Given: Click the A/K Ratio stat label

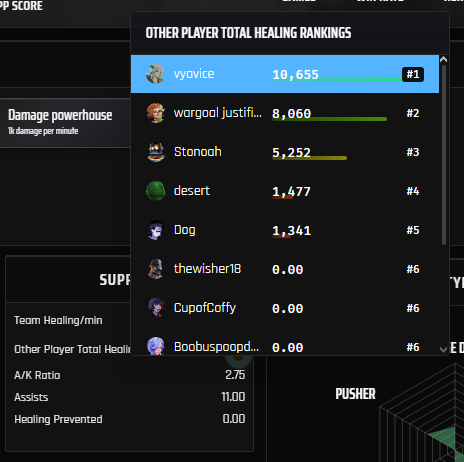Looking at the screenshot, I should pyautogui.click(x=37, y=375).
